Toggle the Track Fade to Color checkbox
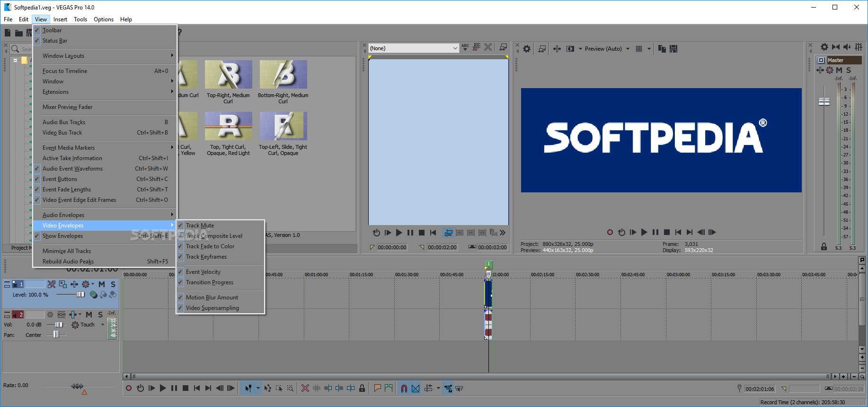Image resolution: width=868 pixels, height=407 pixels. coord(180,246)
